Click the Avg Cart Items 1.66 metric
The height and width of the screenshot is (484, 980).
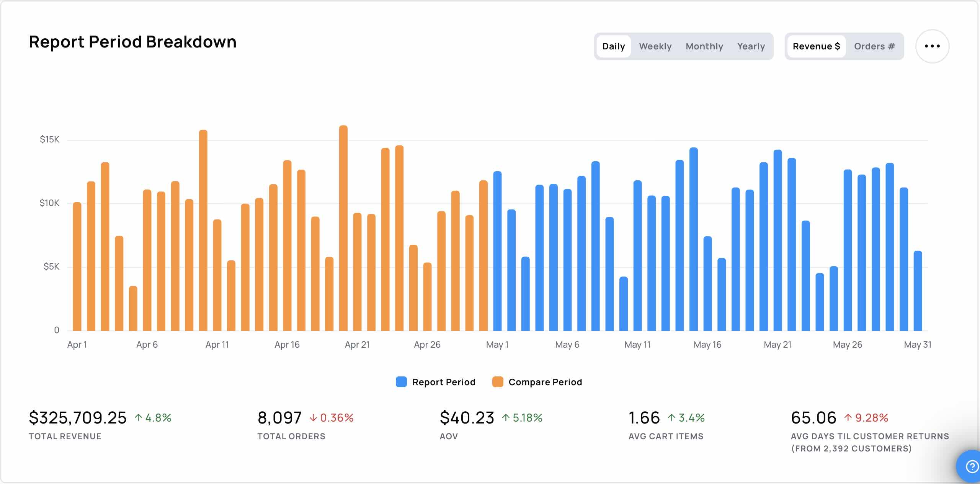[x=644, y=417]
